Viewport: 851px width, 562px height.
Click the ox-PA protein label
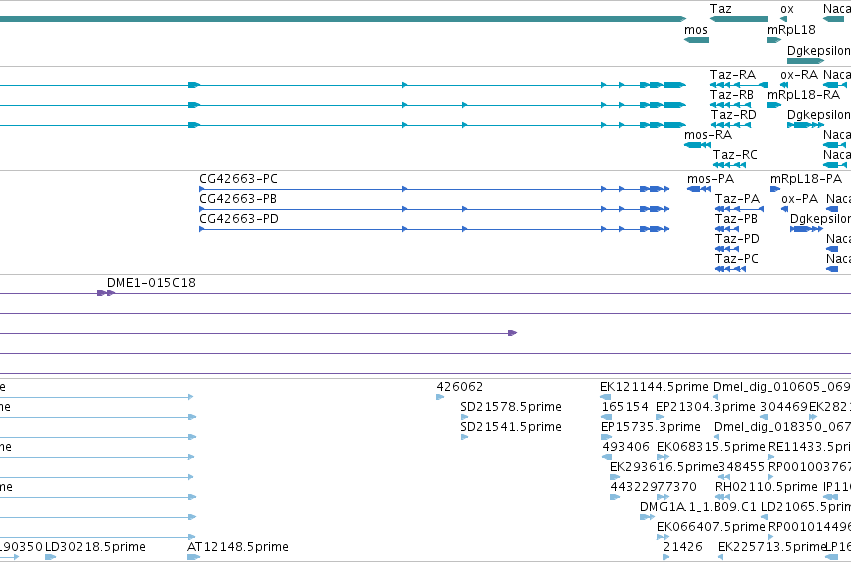(x=799, y=199)
